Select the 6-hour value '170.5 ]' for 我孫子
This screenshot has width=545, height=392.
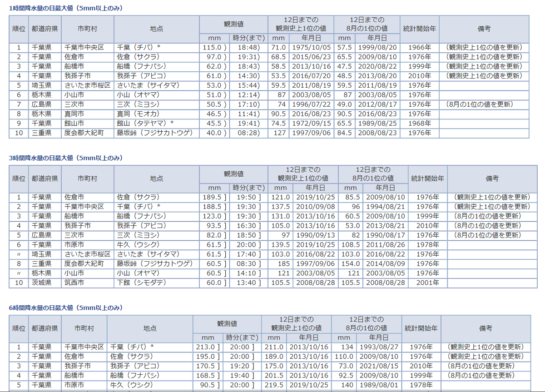coord(208,366)
